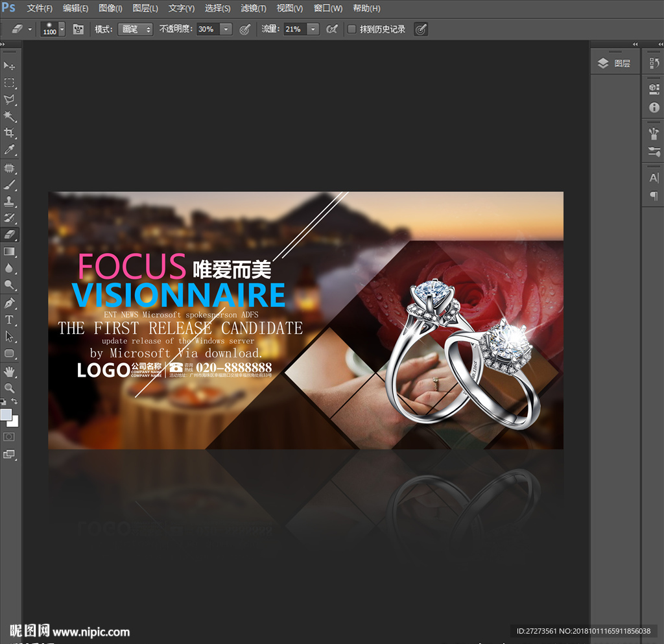Swap foreground and background colors
The width and height of the screenshot is (664, 644).
tap(14, 401)
